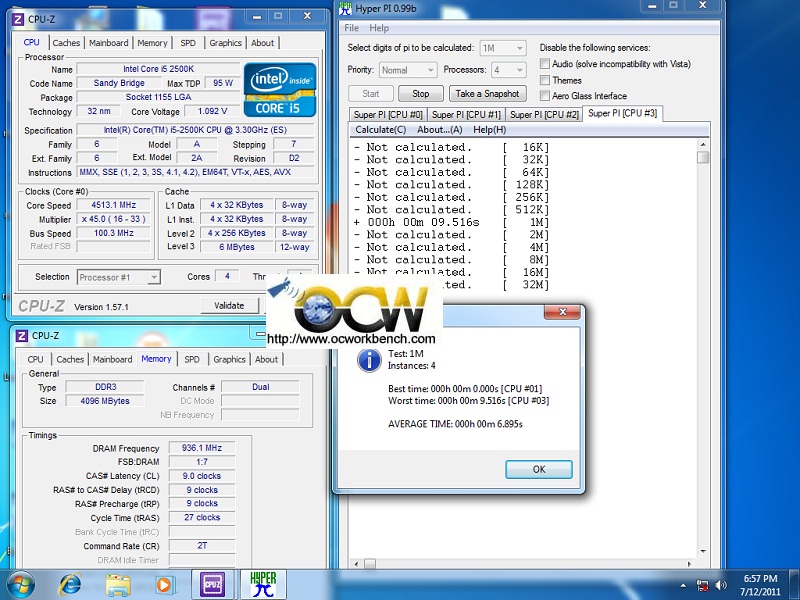Screen dimensions: 800x600
Task: Open SPD tab in top CPU-Z window
Action: point(188,43)
